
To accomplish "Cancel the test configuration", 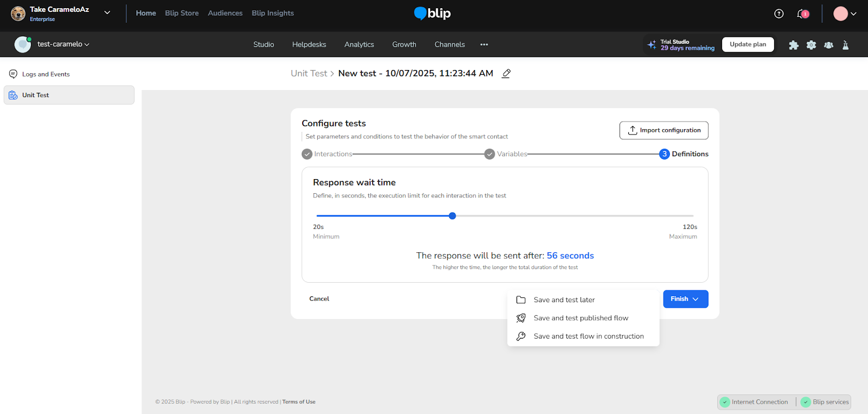I will 319,299.
